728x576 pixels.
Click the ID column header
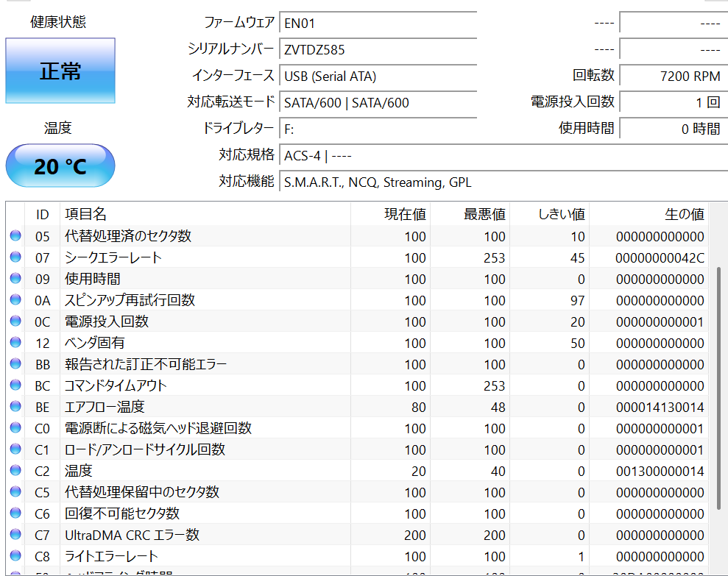point(42,214)
